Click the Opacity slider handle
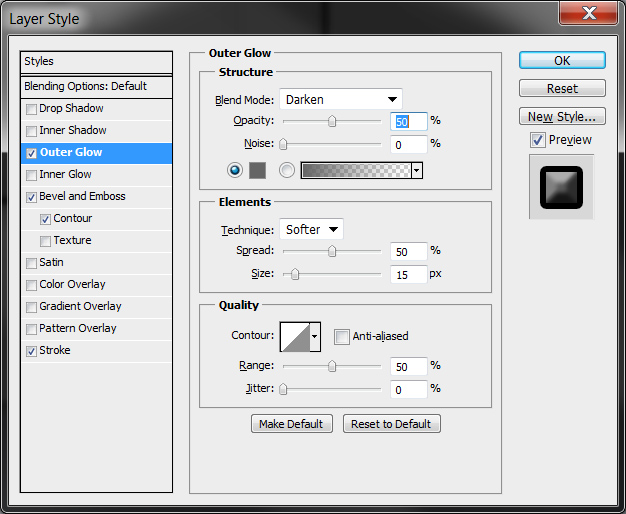 332,121
